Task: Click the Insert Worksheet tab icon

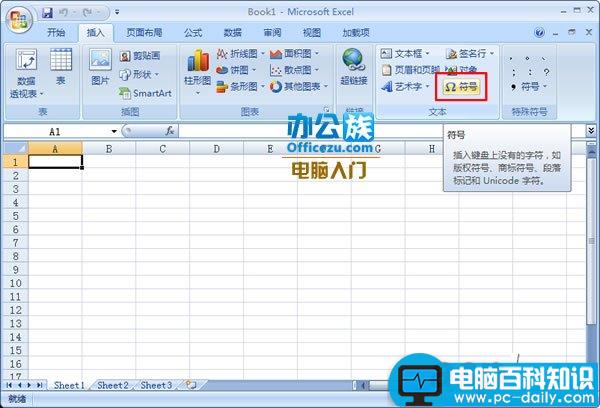Action: coord(191,385)
